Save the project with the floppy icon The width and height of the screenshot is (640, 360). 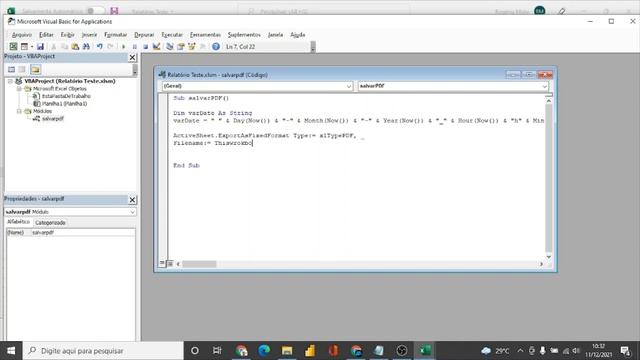(40, 47)
